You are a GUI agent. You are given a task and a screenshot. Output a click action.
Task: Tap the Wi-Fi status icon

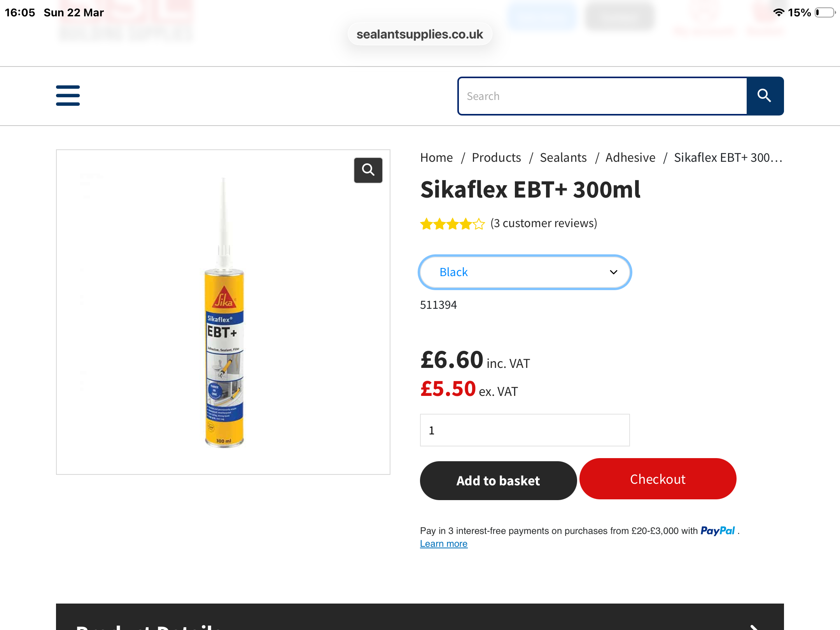tap(778, 12)
